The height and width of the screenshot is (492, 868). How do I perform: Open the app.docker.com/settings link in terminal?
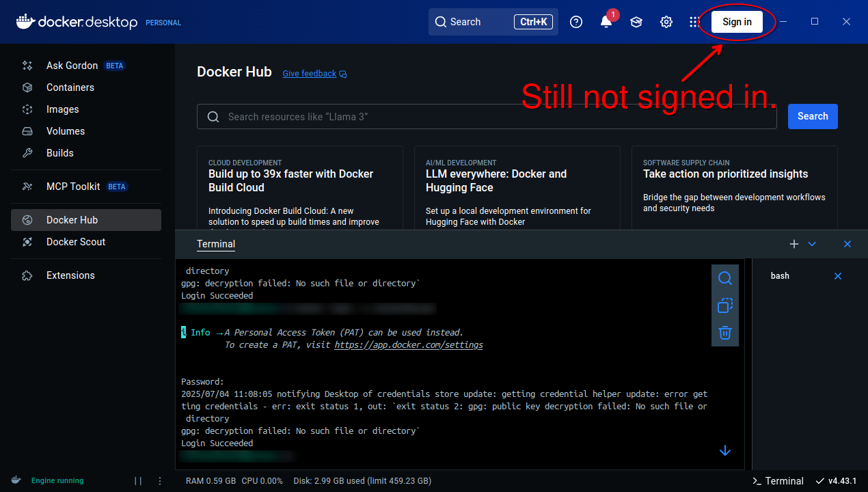409,345
